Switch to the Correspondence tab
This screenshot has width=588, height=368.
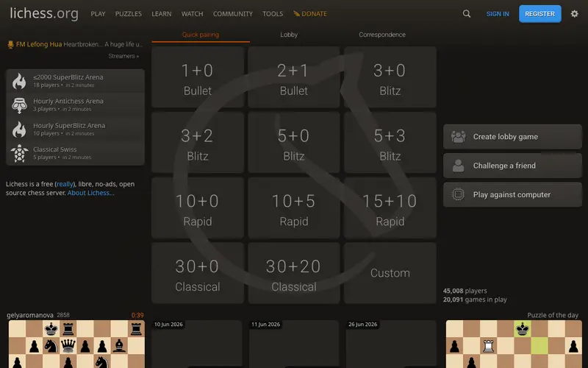pyautogui.click(x=382, y=35)
